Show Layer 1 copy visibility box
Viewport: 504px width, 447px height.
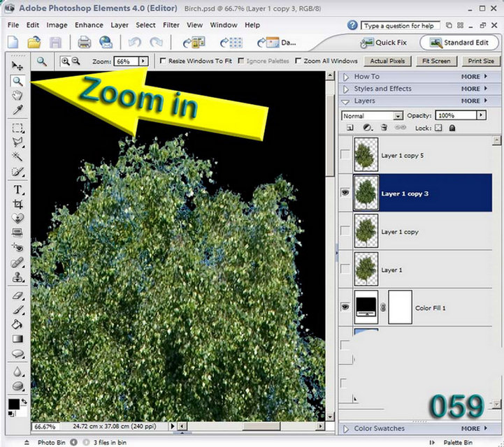click(x=345, y=230)
